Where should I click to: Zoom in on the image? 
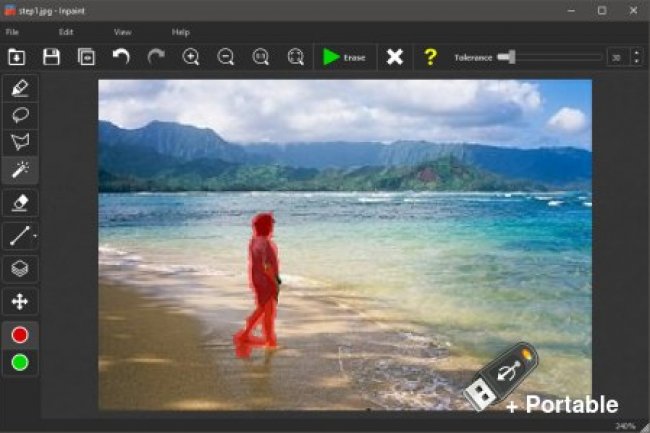click(x=191, y=57)
